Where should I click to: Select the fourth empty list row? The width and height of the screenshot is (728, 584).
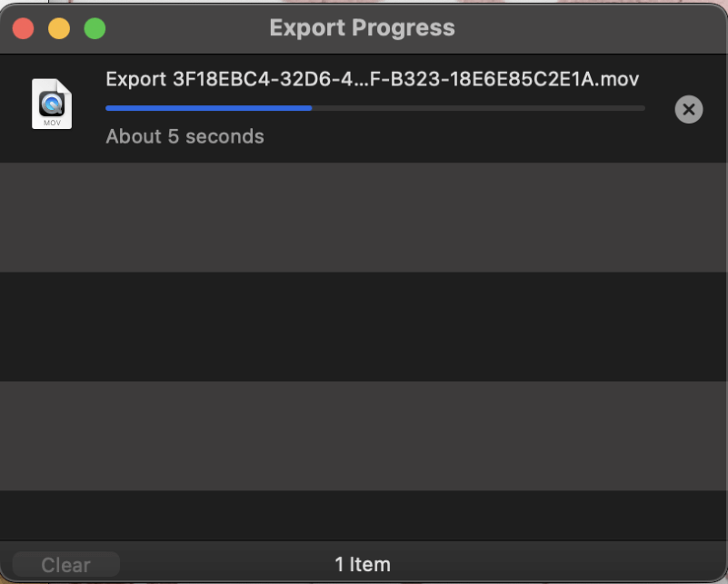364,514
